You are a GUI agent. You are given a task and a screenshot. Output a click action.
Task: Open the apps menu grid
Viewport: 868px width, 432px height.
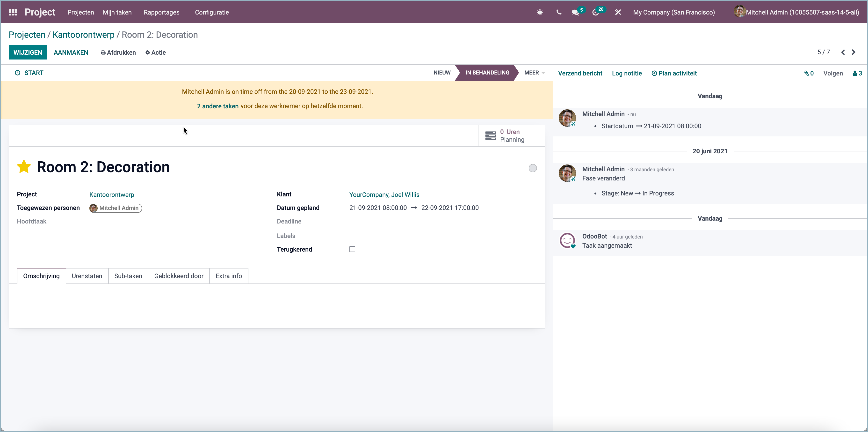tap(13, 12)
